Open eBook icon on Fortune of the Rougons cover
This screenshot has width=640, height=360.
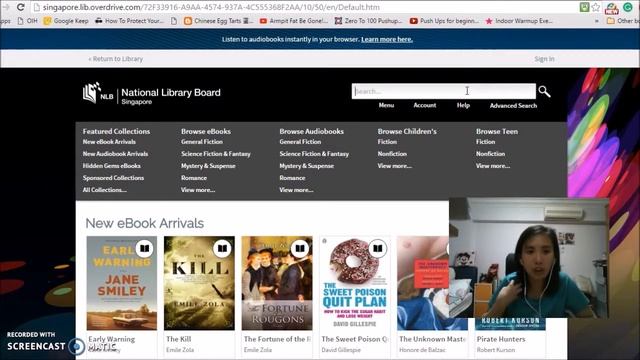coord(300,248)
